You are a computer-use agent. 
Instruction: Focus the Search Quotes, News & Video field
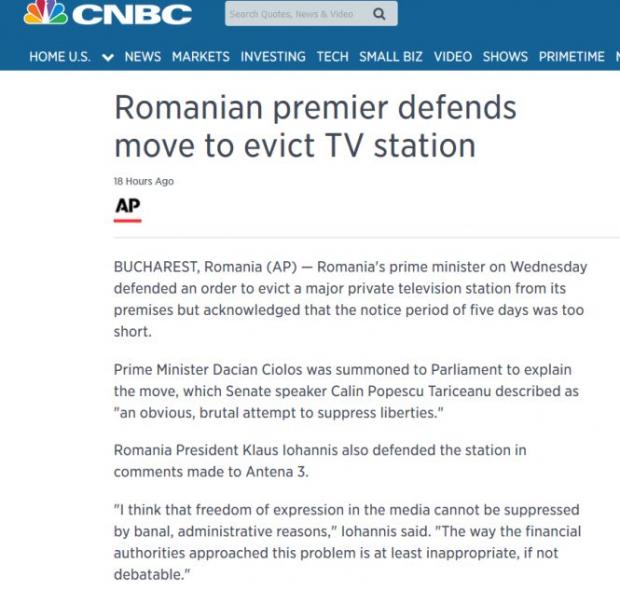click(295, 14)
